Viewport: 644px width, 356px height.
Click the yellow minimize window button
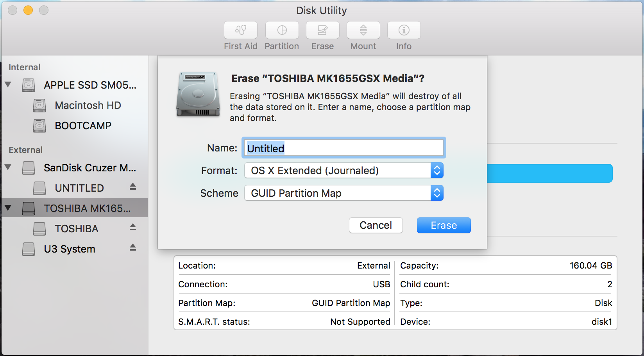[28, 10]
